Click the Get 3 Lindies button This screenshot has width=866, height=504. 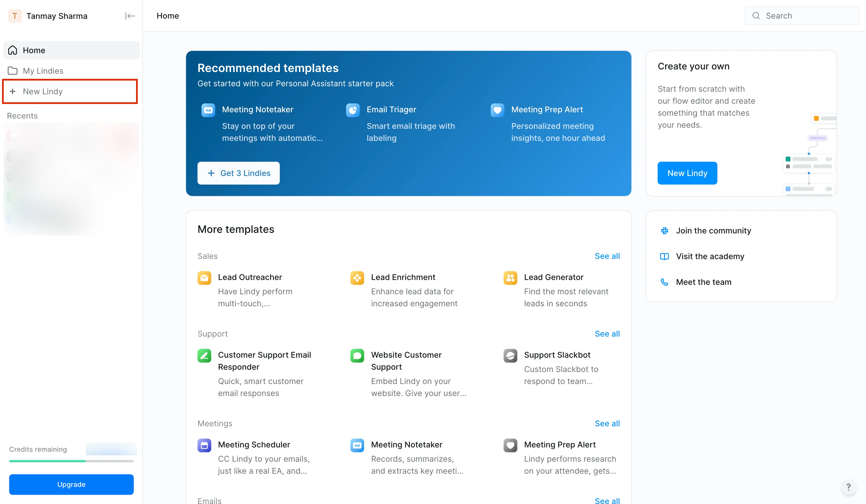coord(238,173)
